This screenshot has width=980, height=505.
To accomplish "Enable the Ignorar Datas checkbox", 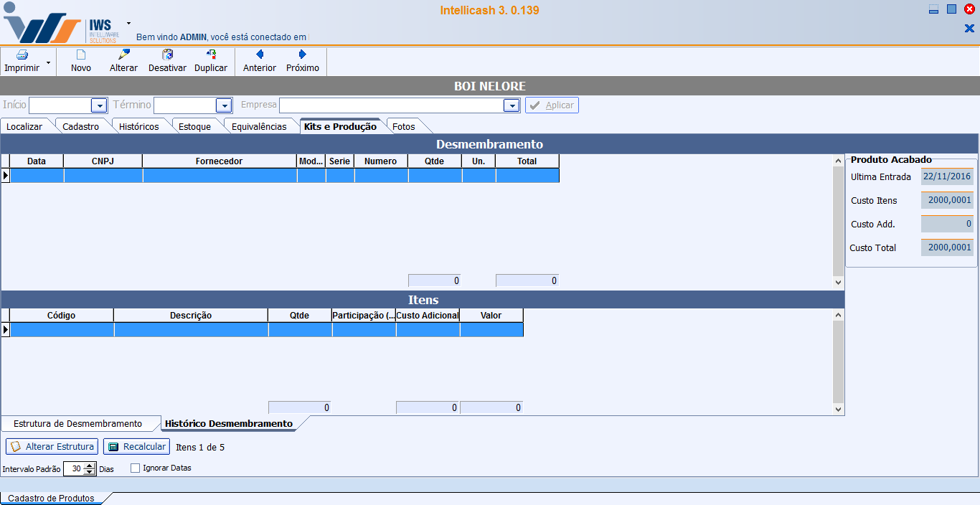I will 135,468.
